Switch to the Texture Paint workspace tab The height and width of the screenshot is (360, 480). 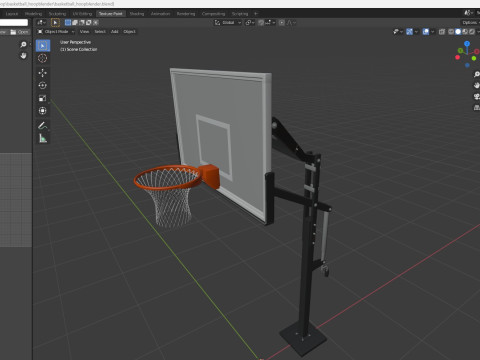[x=111, y=14]
